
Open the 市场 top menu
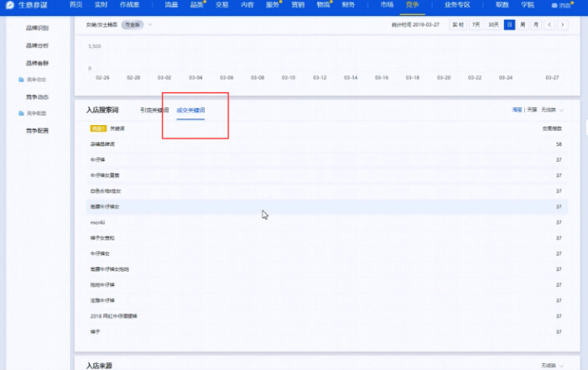386,5
